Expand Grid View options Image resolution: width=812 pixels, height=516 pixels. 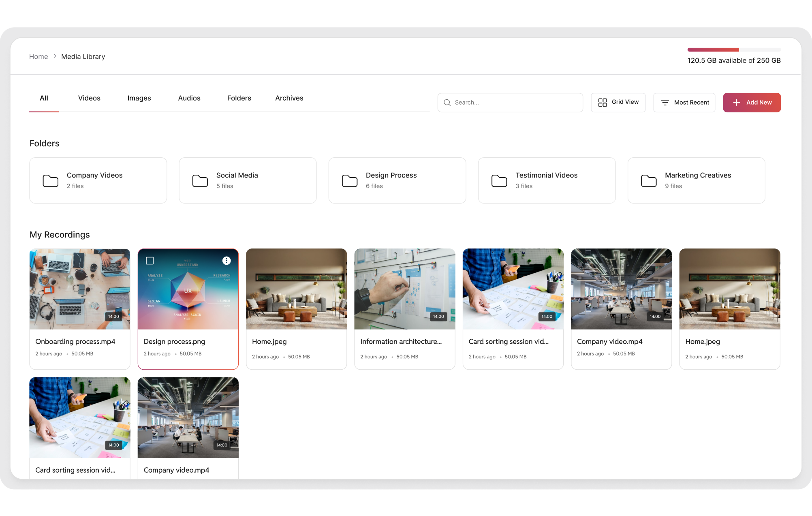pyautogui.click(x=618, y=102)
